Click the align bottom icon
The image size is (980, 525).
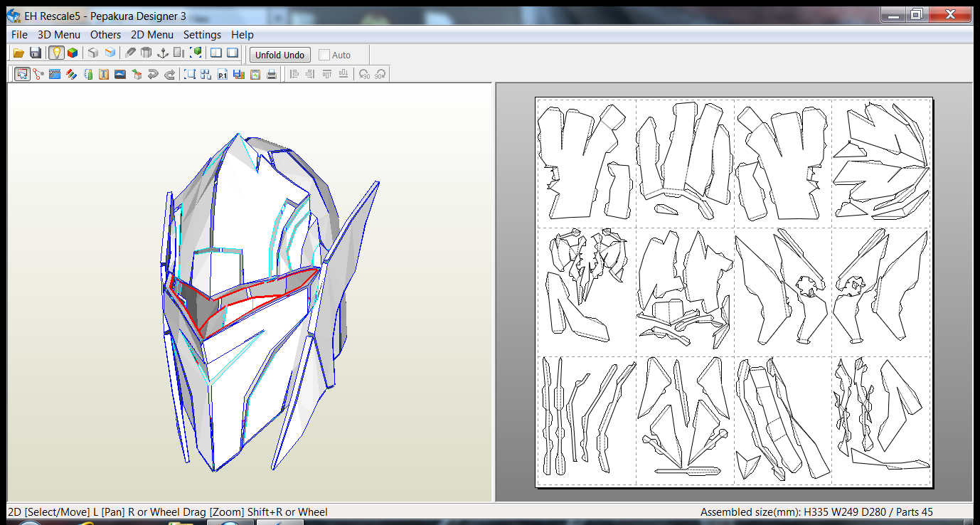click(x=344, y=74)
